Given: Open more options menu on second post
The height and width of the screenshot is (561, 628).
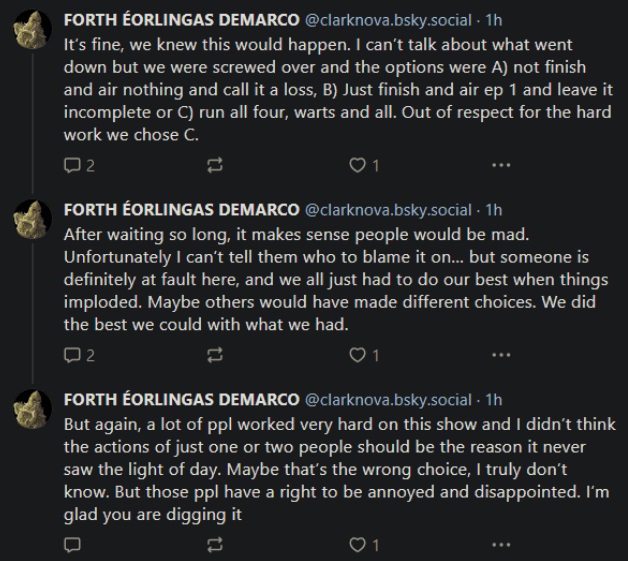Looking at the screenshot, I should [501, 354].
